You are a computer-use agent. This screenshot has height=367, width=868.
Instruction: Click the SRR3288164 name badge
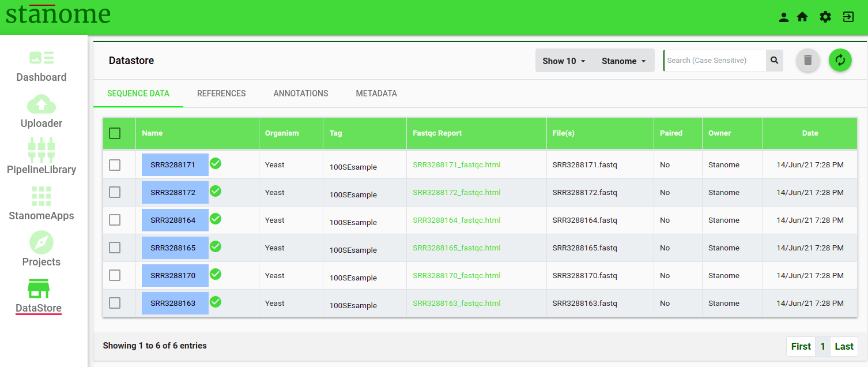click(x=175, y=220)
